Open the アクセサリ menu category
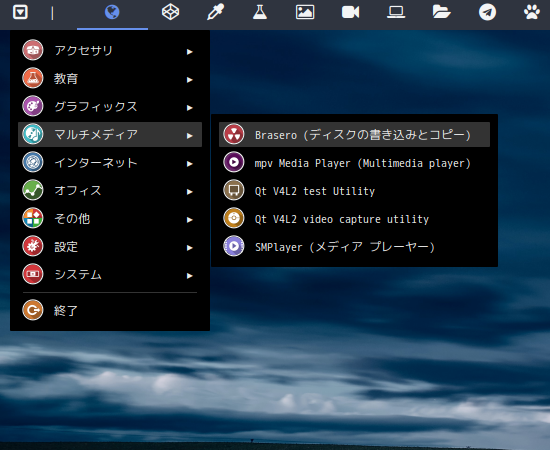 click(x=110, y=50)
